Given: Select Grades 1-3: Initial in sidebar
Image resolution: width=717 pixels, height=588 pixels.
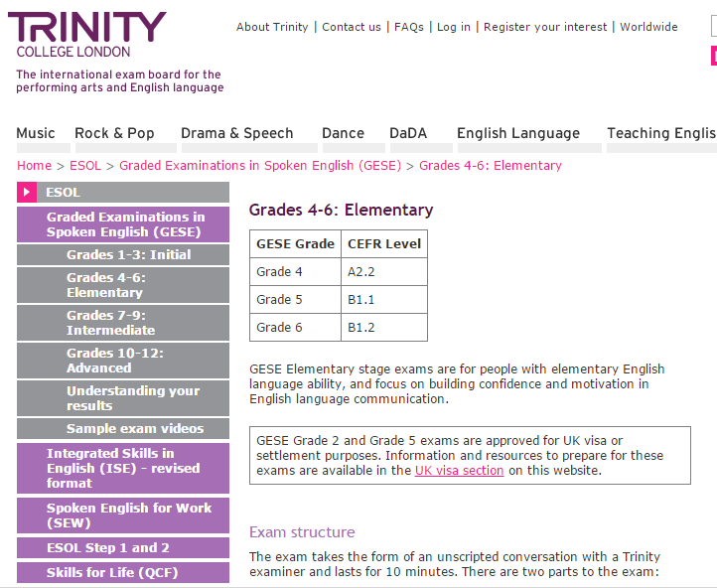Looking at the screenshot, I should click(x=123, y=254).
